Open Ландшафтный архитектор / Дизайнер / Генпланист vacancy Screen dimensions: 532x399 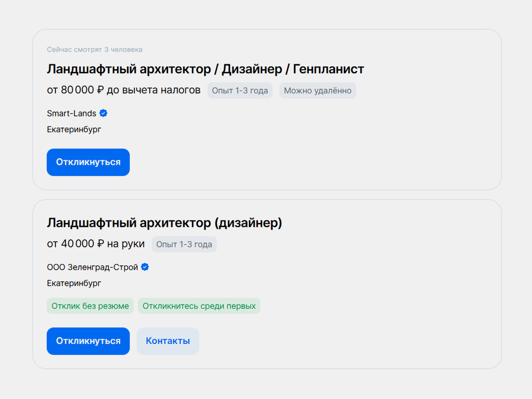click(x=205, y=69)
